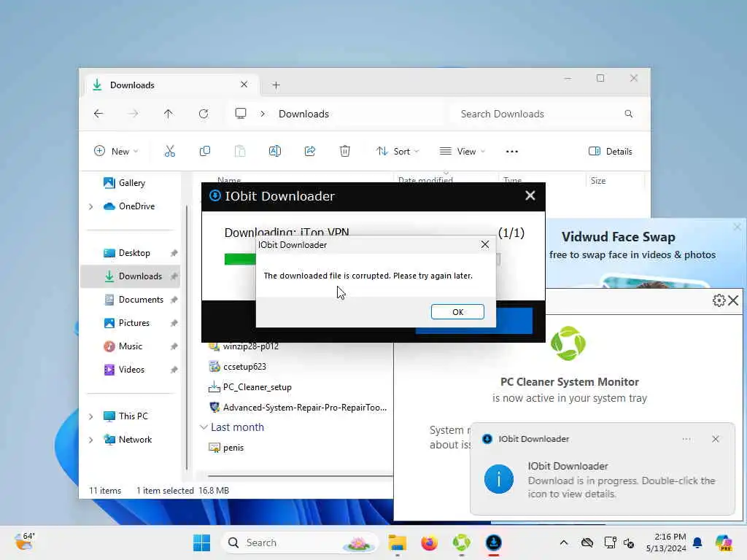Open IObit Downloader taskbar icon
Screen dimensions: 747x560
(494, 542)
